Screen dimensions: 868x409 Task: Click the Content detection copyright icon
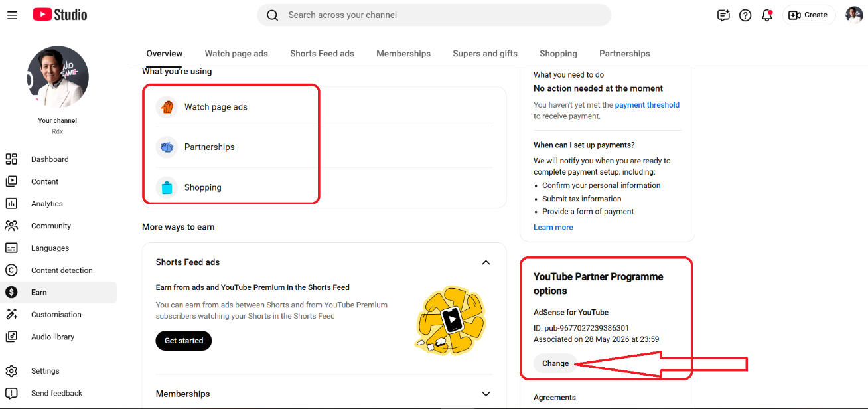[11, 270]
